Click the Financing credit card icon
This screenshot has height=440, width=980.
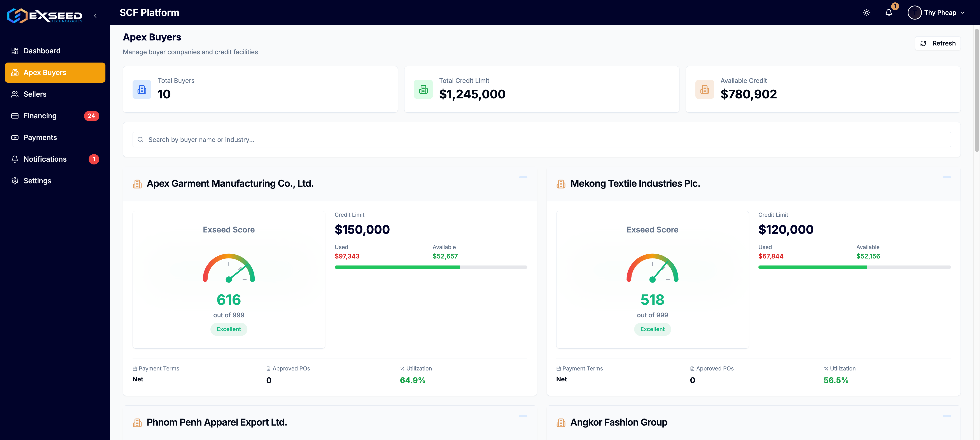point(15,116)
